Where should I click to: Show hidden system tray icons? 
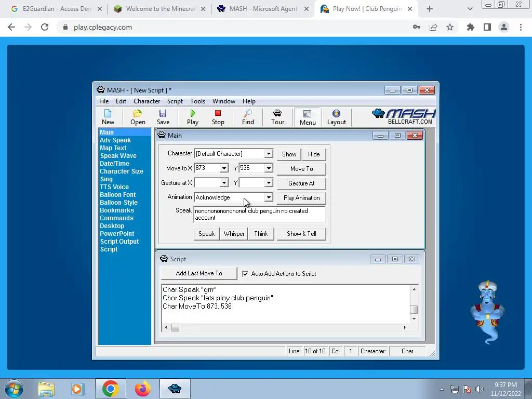point(442,389)
